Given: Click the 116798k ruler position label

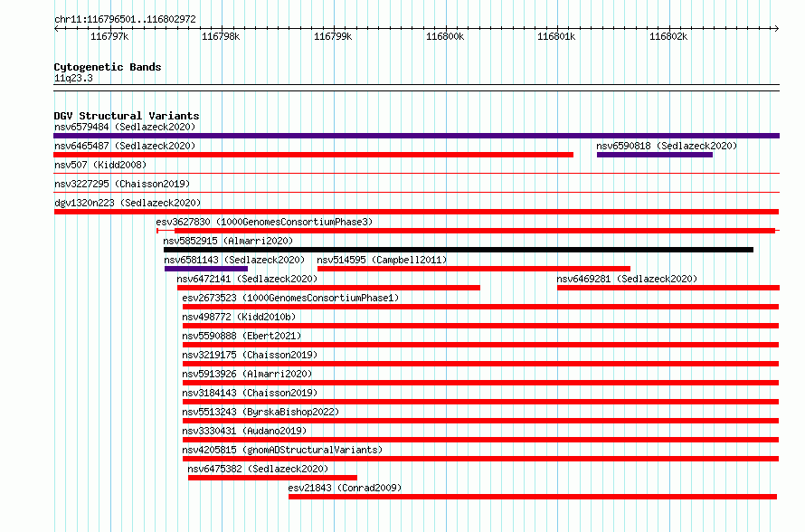Looking at the screenshot, I should click(x=221, y=37).
